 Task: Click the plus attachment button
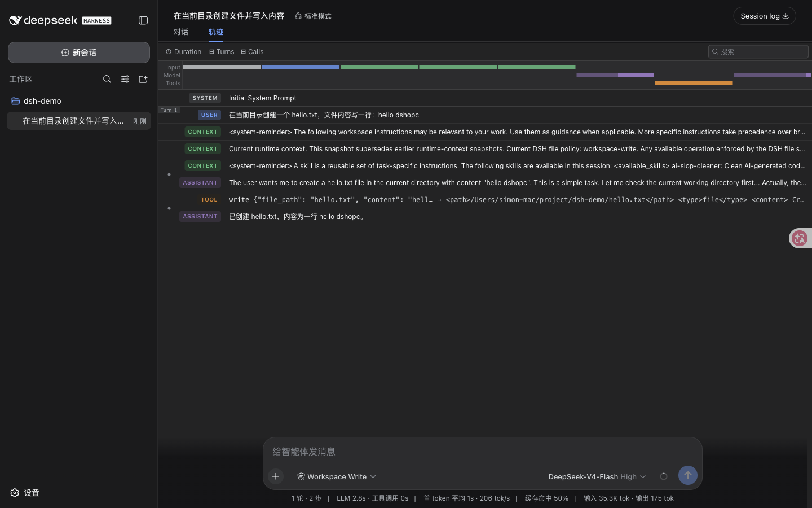(x=276, y=476)
